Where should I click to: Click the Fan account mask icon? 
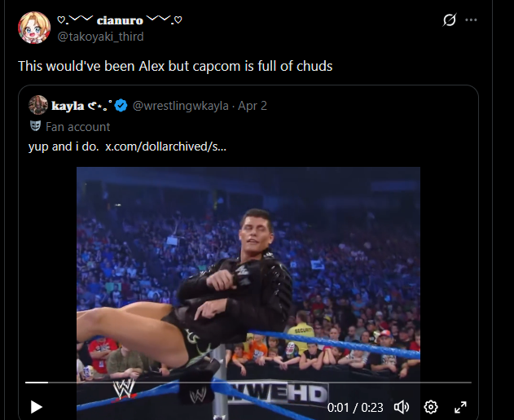(35, 126)
